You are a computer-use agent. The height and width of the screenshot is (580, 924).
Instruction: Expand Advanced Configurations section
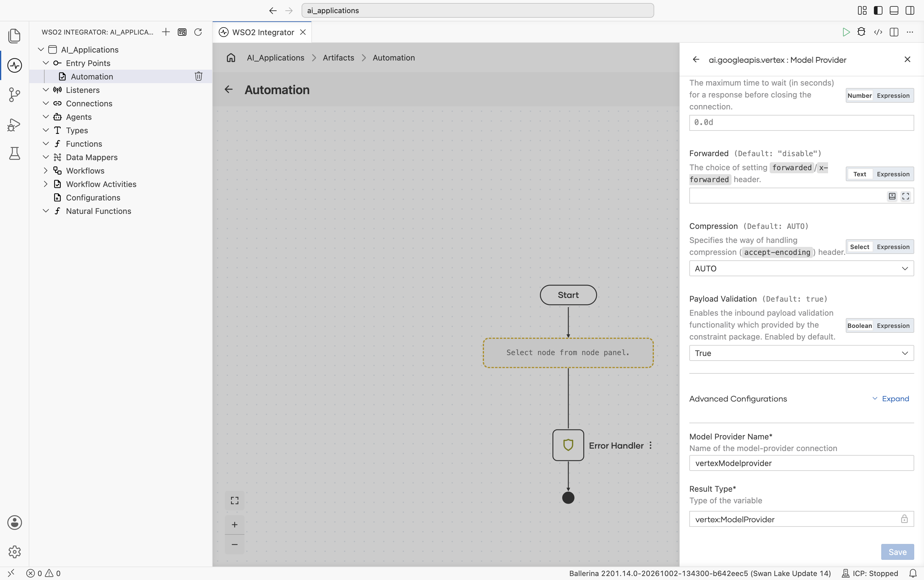click(891, 398)
